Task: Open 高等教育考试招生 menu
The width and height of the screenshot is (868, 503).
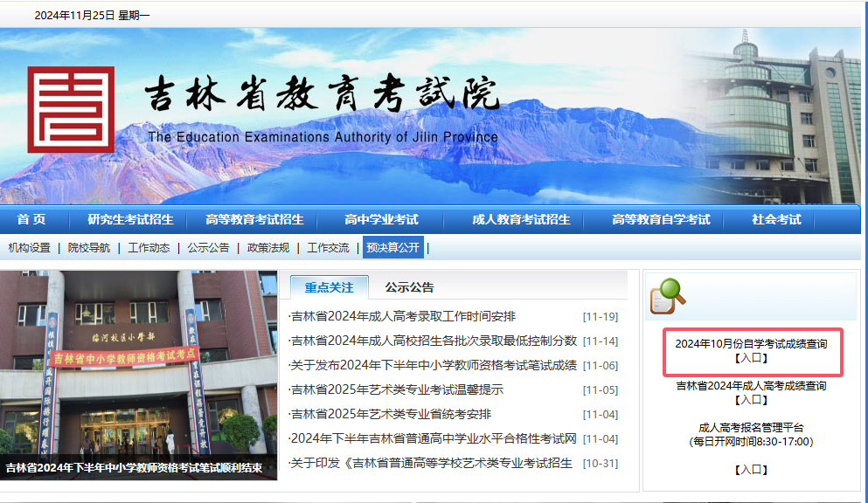Action: (x=254, y=219)
